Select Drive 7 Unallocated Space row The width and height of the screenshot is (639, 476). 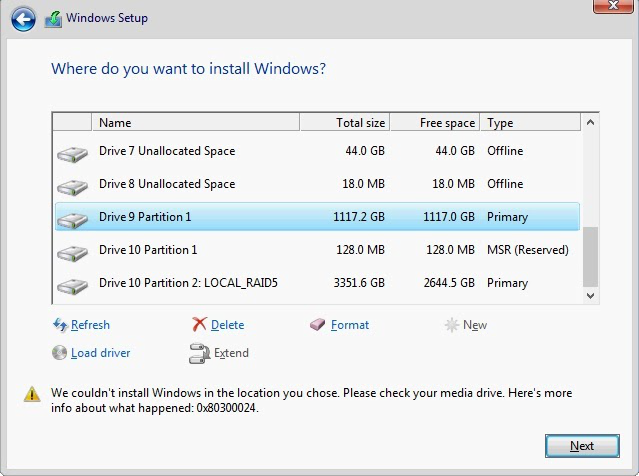(317, 151)
